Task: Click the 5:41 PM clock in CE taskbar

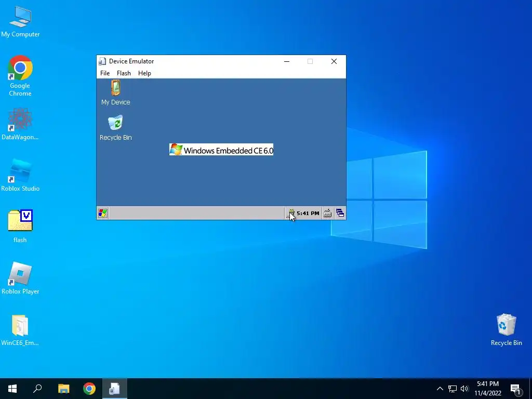Action: [308, 214]
